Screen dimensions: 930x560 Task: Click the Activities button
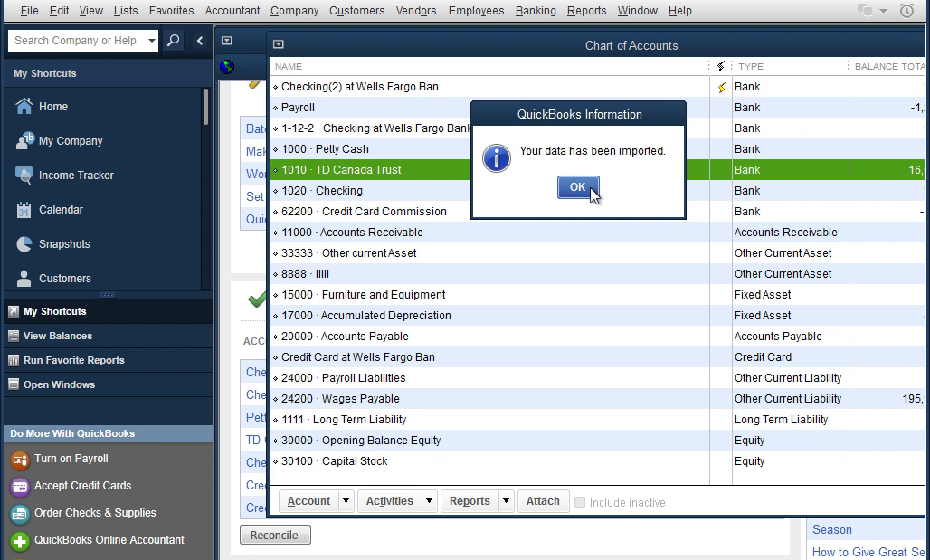[390, 501]
